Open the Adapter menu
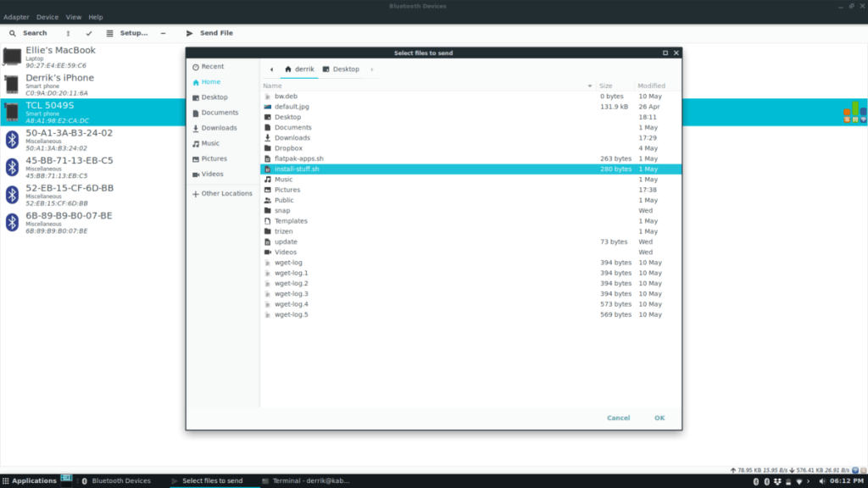The image size is (868, 488). pyautogui.click(x=17, y=17)
